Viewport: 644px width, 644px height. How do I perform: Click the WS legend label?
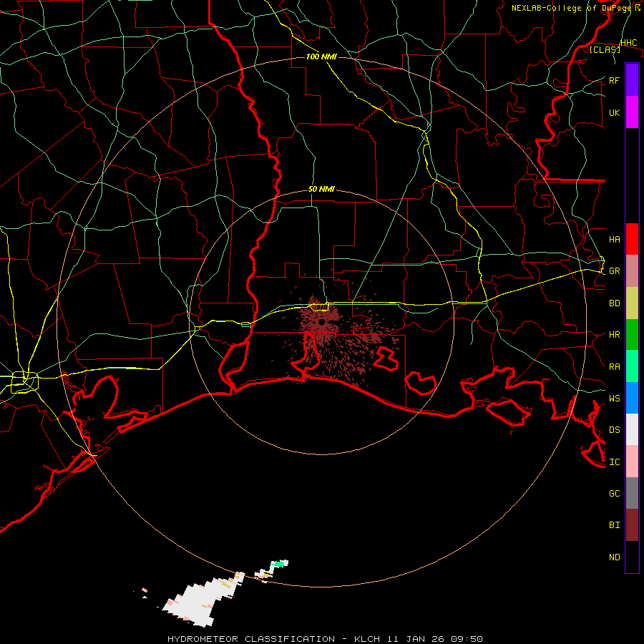[614, 398]
